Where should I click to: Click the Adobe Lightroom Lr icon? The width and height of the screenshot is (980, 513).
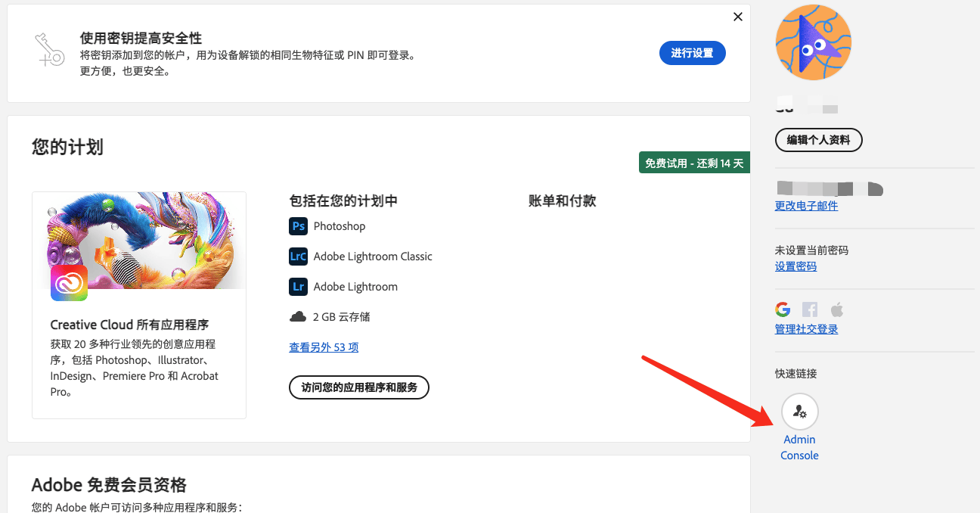[299, 286]
